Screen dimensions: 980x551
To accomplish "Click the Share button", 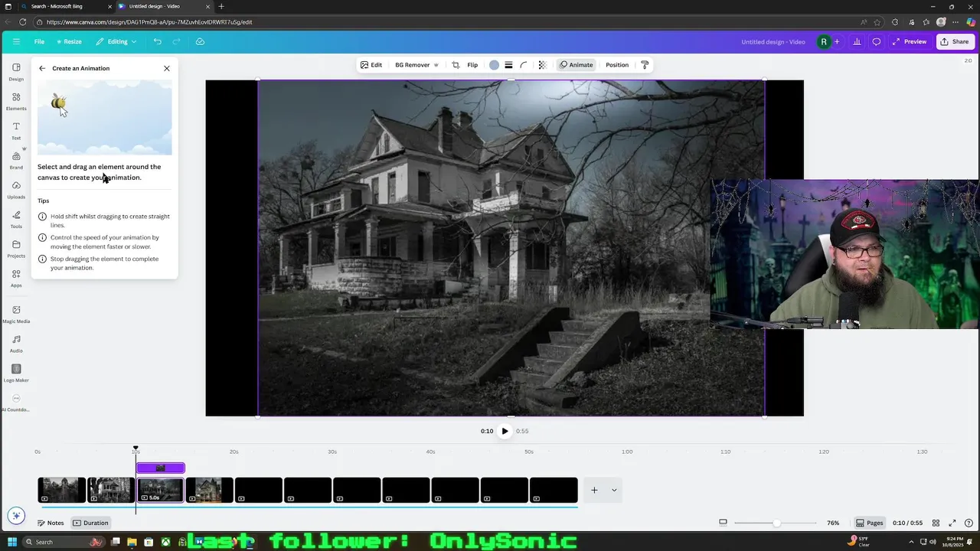I will coord(955,41).
